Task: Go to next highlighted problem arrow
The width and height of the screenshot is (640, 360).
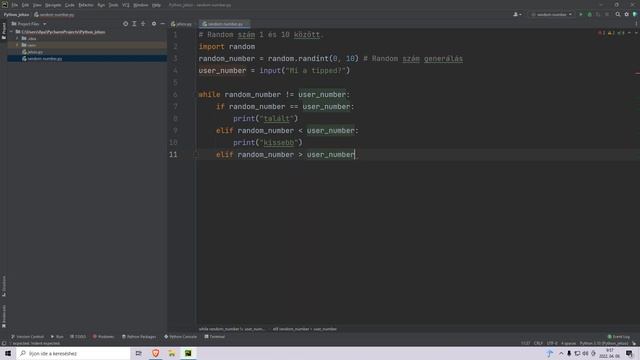Action: click(636, 33)
